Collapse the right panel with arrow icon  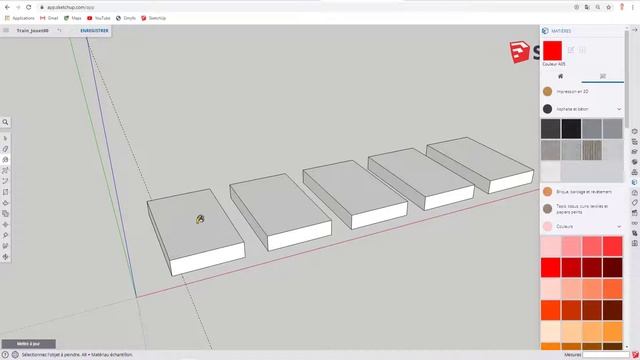634,30
